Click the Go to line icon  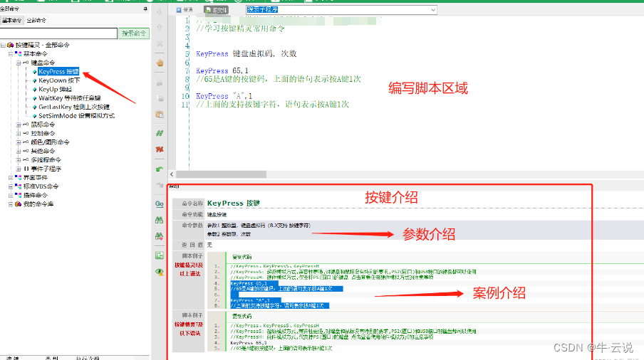(x=160, y=203)
